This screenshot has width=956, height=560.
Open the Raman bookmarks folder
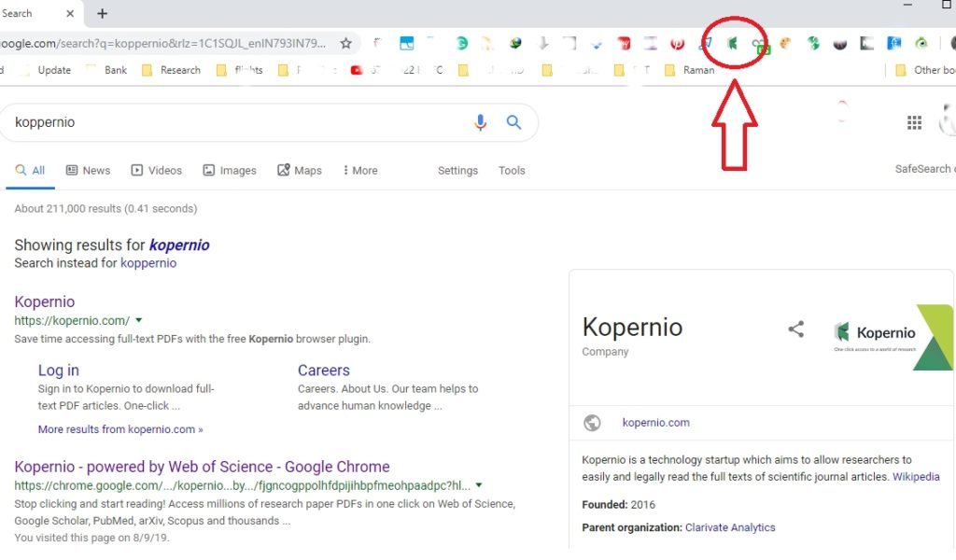tap(690, 70)
